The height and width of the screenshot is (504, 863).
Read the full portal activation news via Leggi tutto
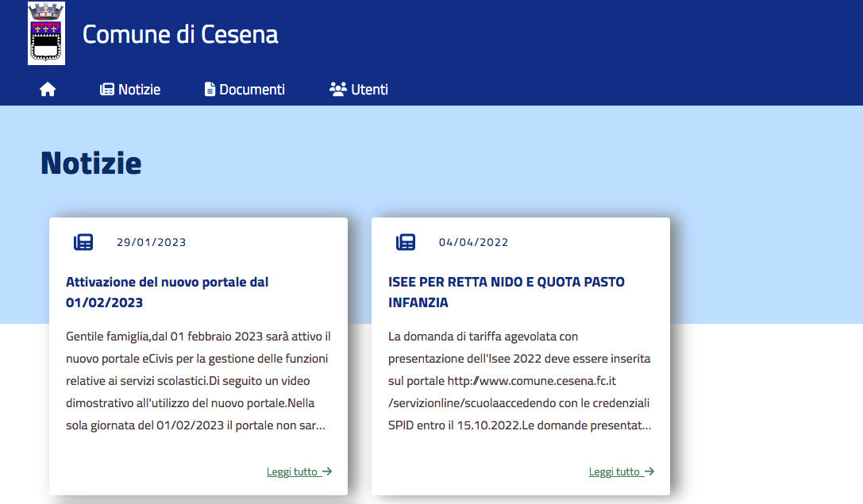coord(292,471)
